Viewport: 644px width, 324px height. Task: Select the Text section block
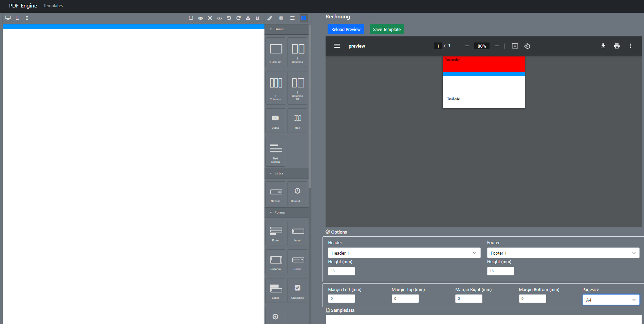(275, 152)
